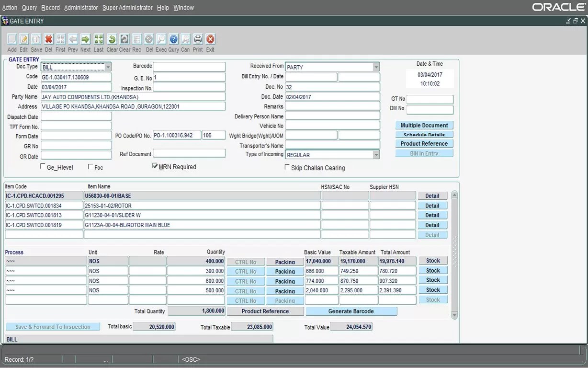
Task: Click the item list scrollbar up arrow
Action: [x=454, y=195]
